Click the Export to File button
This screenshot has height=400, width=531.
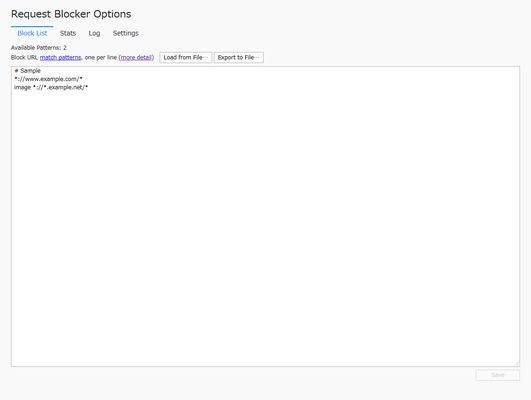239,58
